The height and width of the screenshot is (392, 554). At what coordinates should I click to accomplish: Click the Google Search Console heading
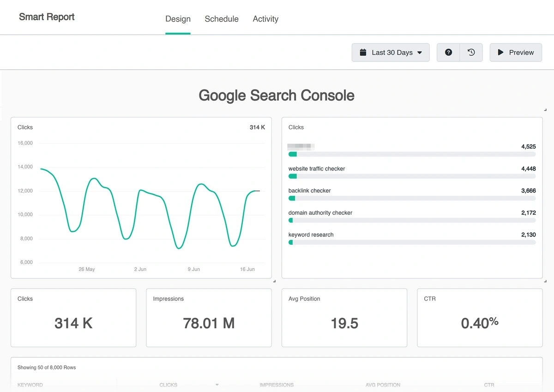(x=277, y=96)
